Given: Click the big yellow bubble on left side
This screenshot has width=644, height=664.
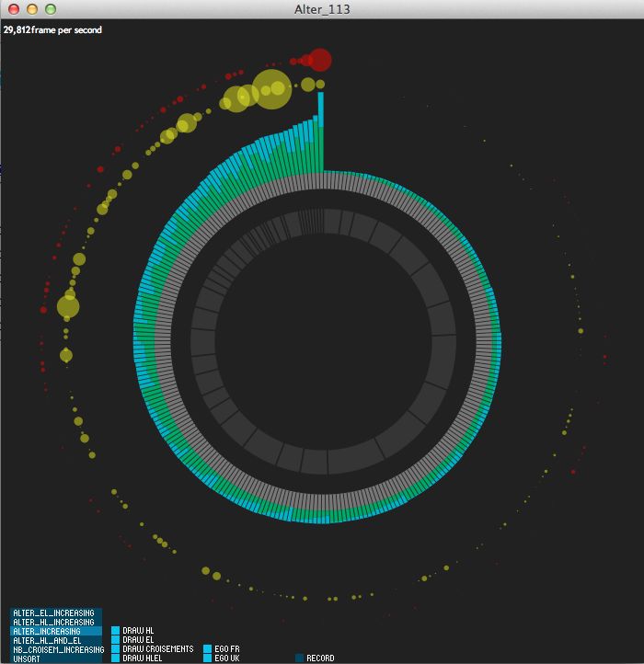Looking at the screenshot, I should [x=68, y=306].
